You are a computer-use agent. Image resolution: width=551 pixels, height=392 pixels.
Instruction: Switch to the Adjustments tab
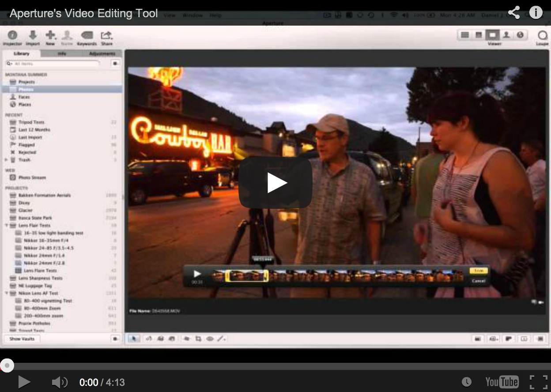click(102, 53)
